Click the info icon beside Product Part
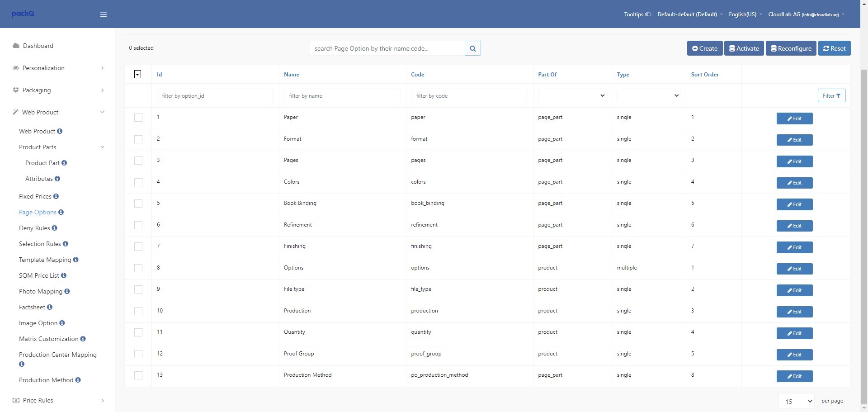The height and width of the screenshot is (412, 868). 64,163
